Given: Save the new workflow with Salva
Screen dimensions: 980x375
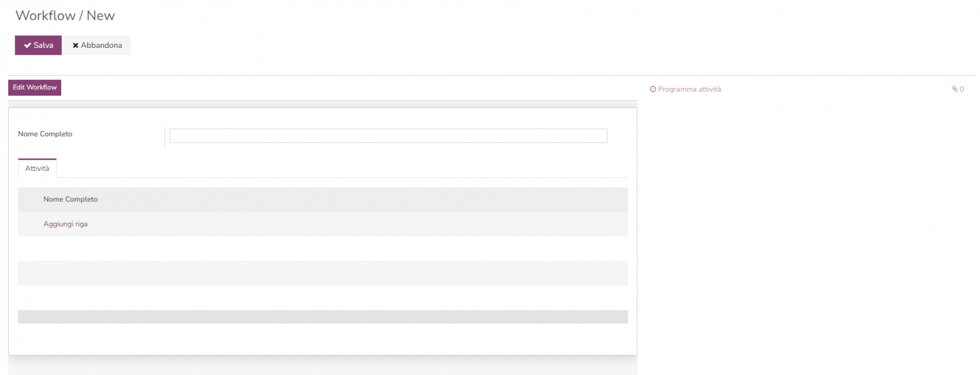Looking at the screenshot, I should click(38, 45).
